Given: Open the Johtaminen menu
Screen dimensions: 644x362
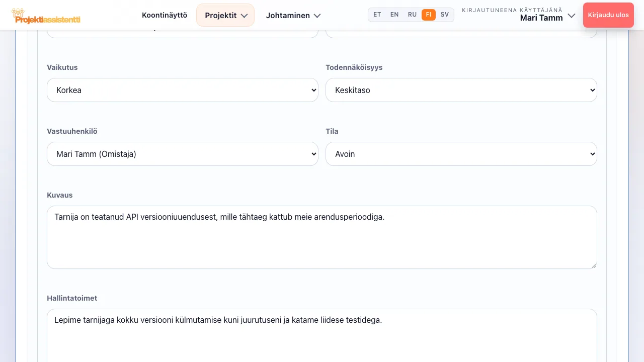Looking at the screenshot, I should click(x=293, y=15).
